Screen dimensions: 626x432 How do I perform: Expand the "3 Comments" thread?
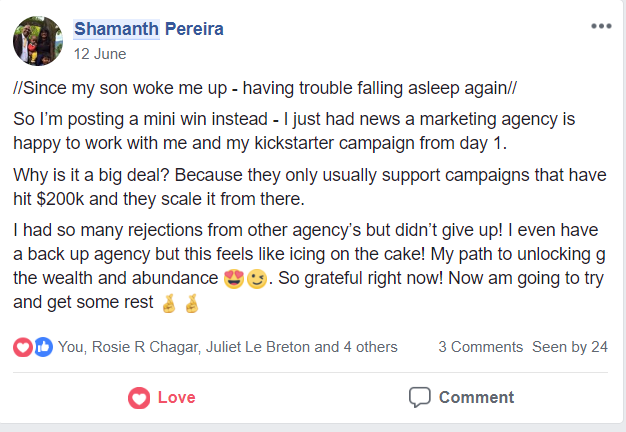(480, 347)
